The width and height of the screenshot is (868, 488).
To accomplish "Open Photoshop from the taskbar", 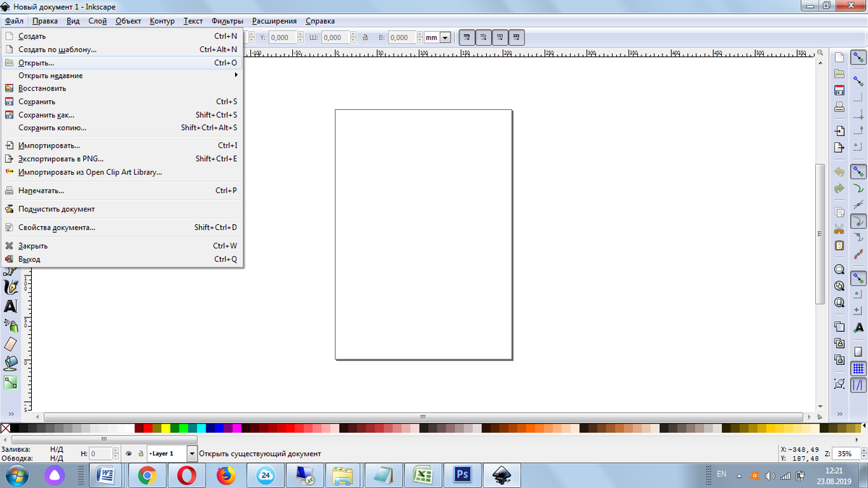I will pos(461,475).
